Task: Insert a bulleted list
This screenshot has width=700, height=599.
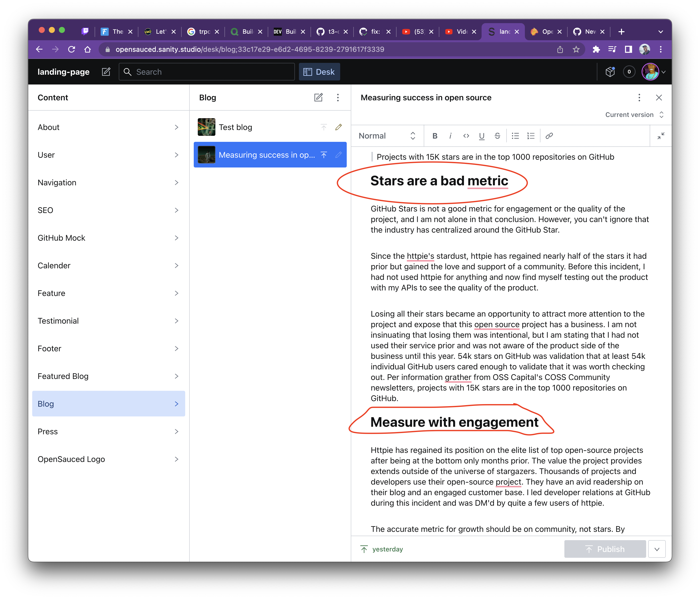Action: coord(515,136)
